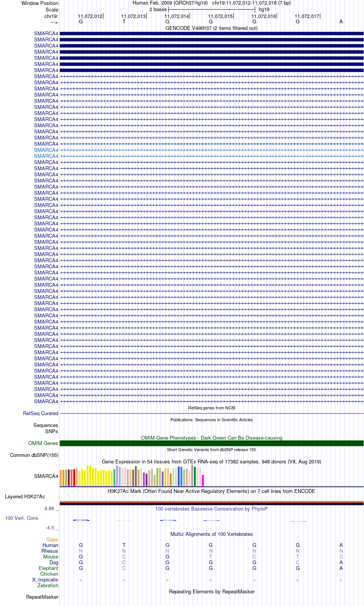The width and height of the screenshot is (364, 606).
Task: Click the 11,072,014 ruler position
Action: tap(177, 16)
